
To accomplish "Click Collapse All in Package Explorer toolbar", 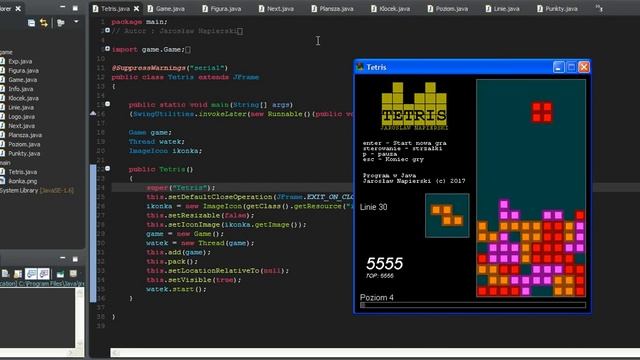I will point(31,23).
